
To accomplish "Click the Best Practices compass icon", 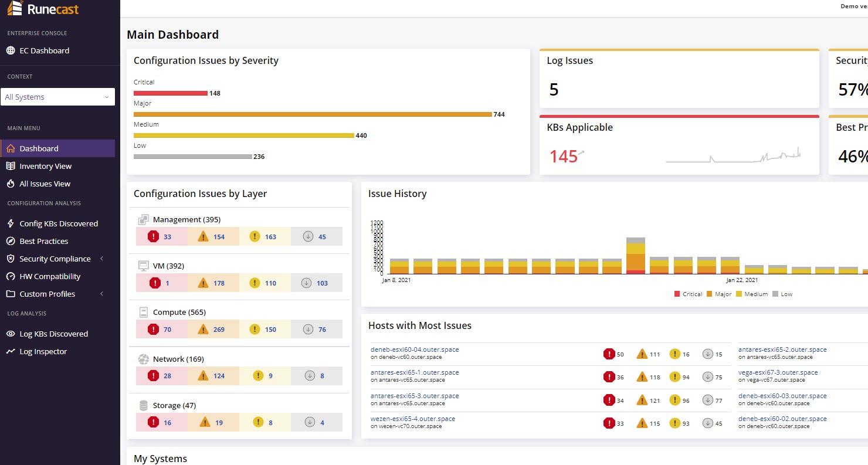I will pyautogui.click(x=11, y=241).
